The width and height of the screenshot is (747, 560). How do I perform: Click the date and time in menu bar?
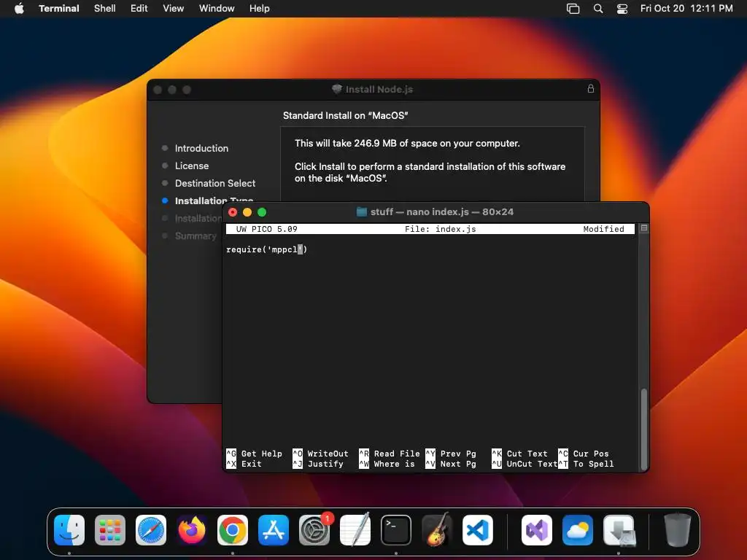click(x=686, y=8)
